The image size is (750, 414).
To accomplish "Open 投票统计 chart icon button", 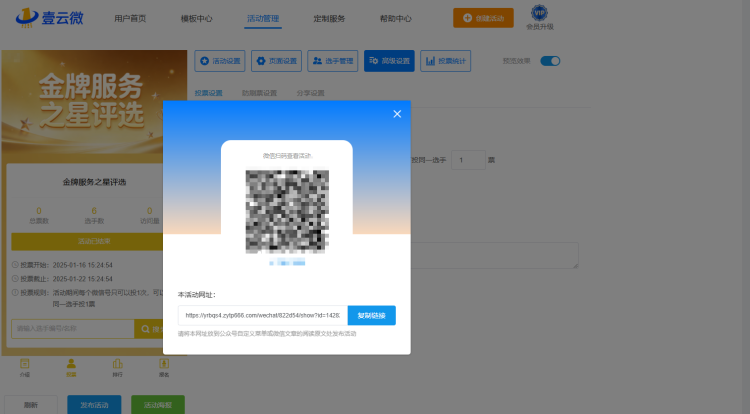I will coord(446,61).
